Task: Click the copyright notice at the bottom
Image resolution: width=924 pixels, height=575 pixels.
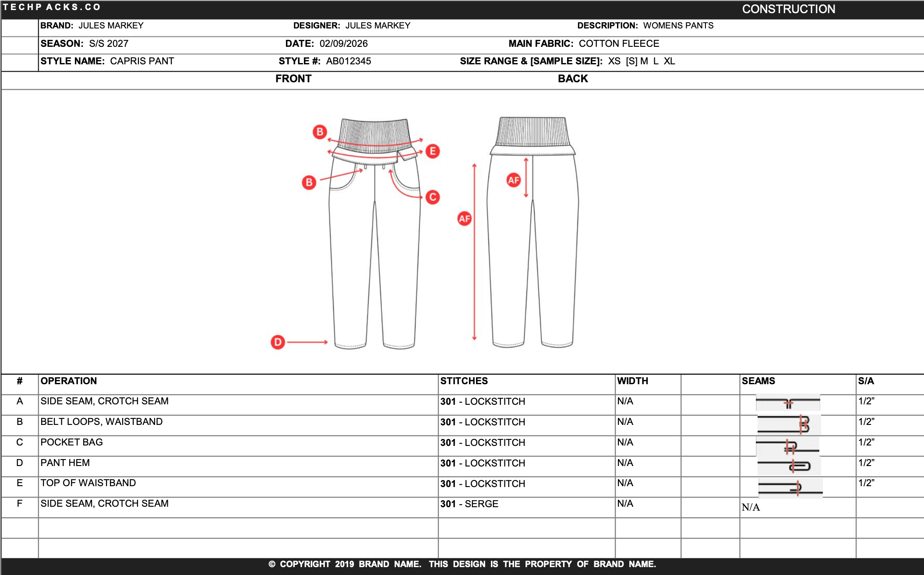Action: [x=462, y=564]
